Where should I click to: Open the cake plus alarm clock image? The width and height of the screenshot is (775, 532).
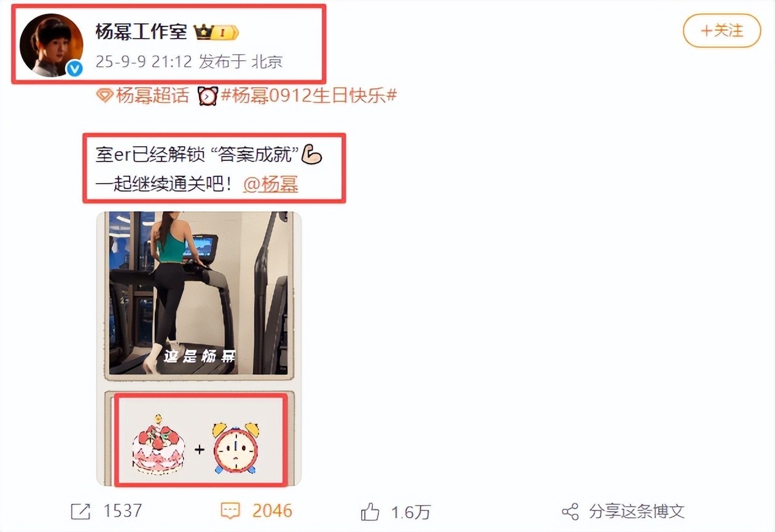coord(200,440)
